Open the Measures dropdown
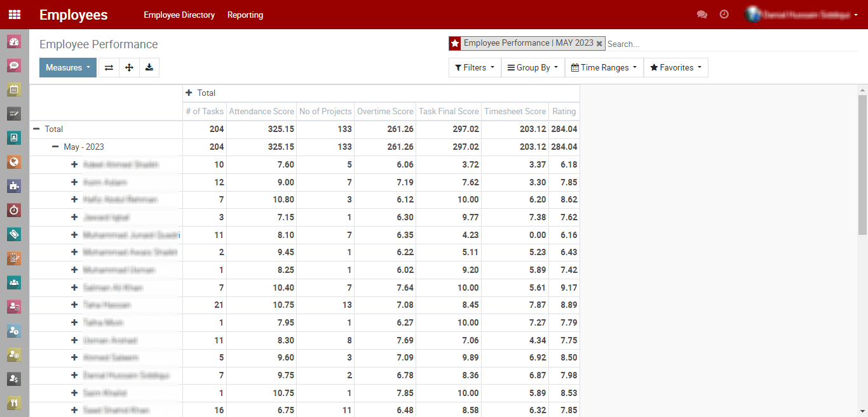 [68, 68]
